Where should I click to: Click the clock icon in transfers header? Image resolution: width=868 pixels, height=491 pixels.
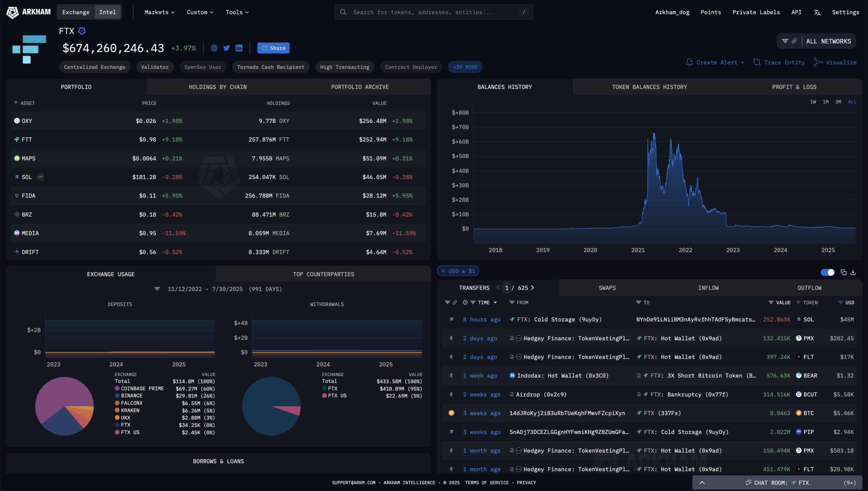[465, 302]
